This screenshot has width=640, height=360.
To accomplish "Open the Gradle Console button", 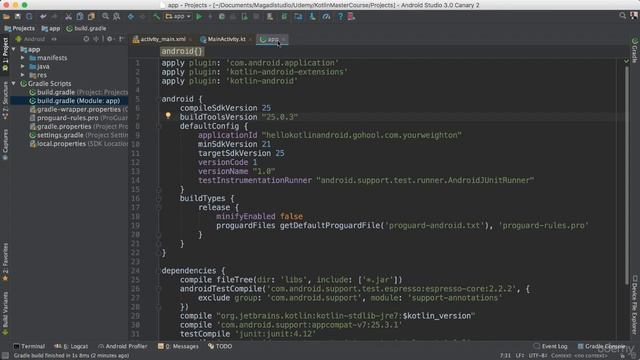I will coord(601,346).
